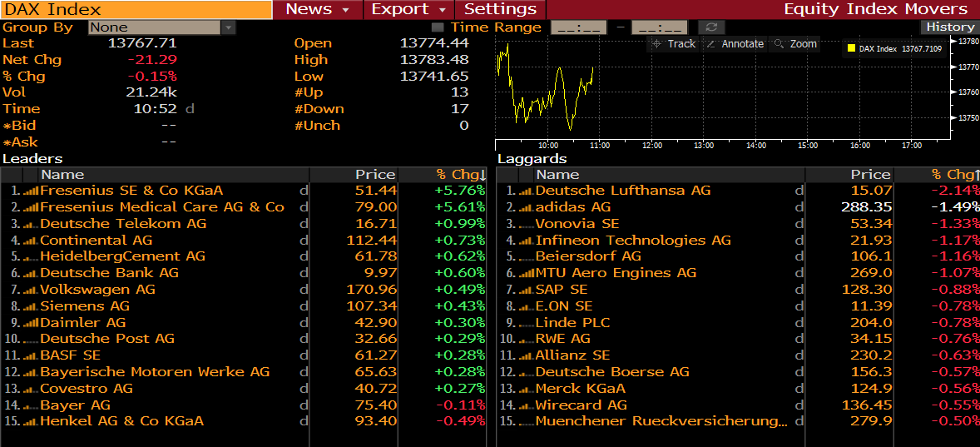Click volume bars icon beside Deutsche Lufthansa AG
980x447 pixels.
[527, 191]
